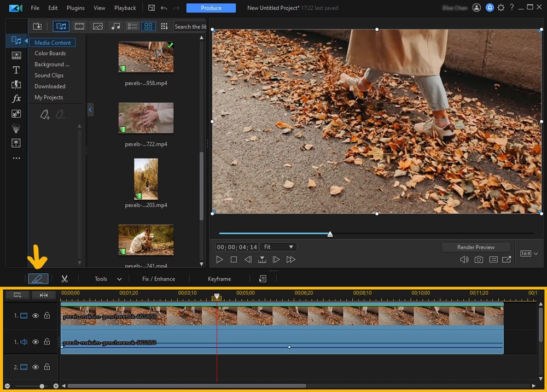
Task: Click the Designer pen tool button
Action: point(38,279)
